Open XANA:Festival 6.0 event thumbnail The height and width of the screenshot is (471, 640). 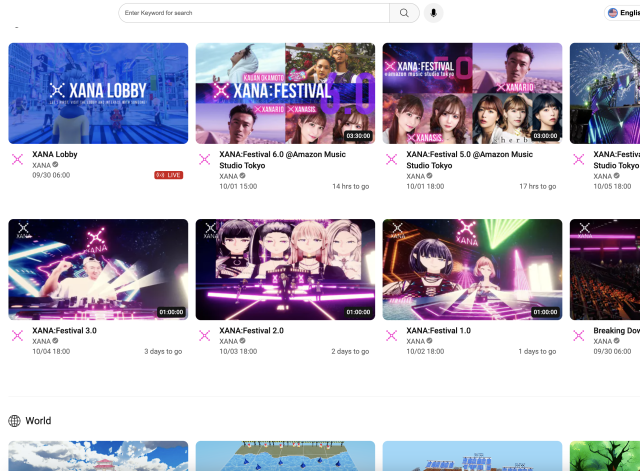click(x=285, y=93)
